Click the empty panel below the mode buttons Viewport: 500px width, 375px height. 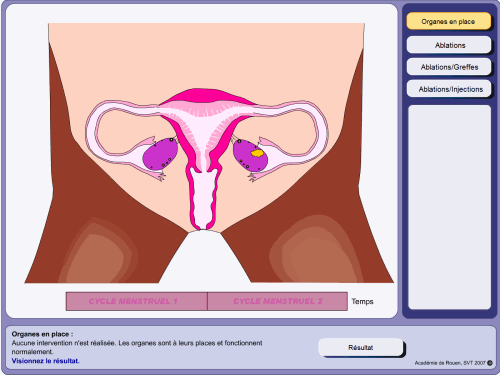point(449,207)
